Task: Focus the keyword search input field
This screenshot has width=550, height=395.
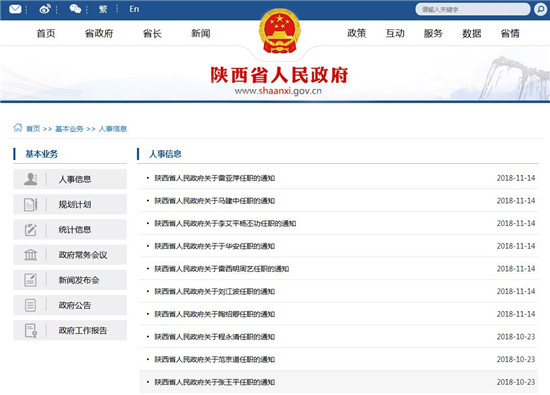Action: (x=472, y=9)
